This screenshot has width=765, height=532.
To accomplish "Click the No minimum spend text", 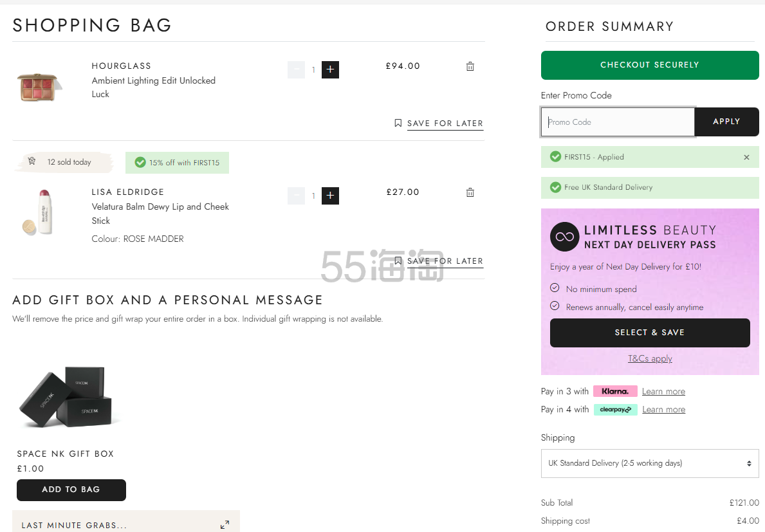I will coord(601,289).
